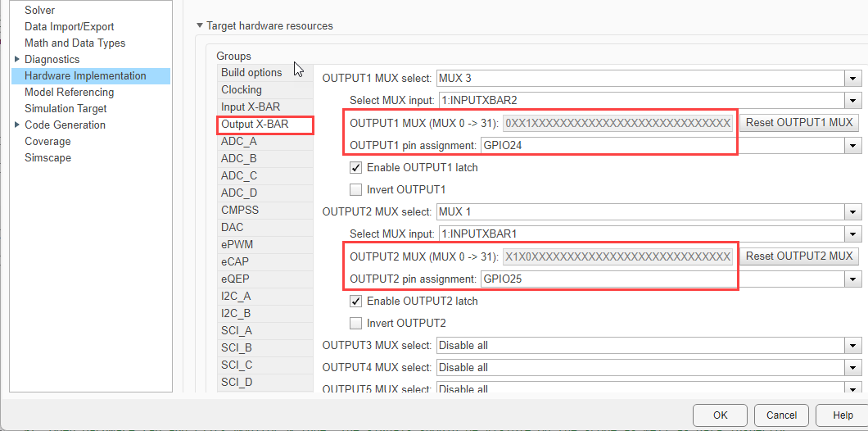
Task: Select SCI_D group
Action: 265,383
